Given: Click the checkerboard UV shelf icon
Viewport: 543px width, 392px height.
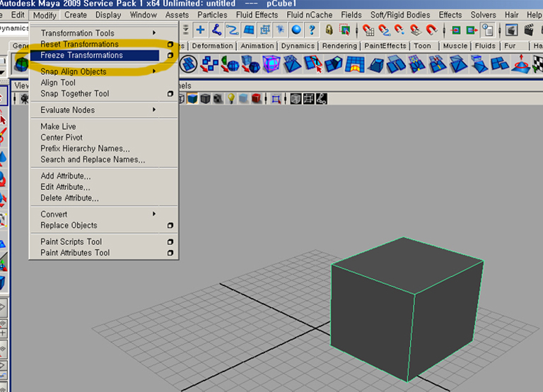Looking at the screenshot, I should [538, 64].
